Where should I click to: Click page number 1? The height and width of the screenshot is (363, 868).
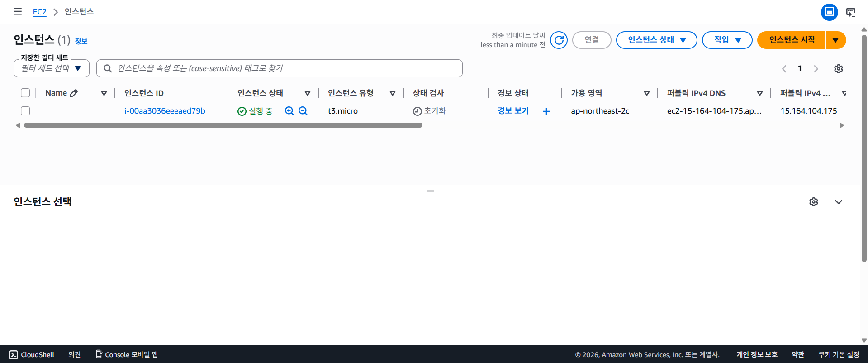(x=800, y=69)
